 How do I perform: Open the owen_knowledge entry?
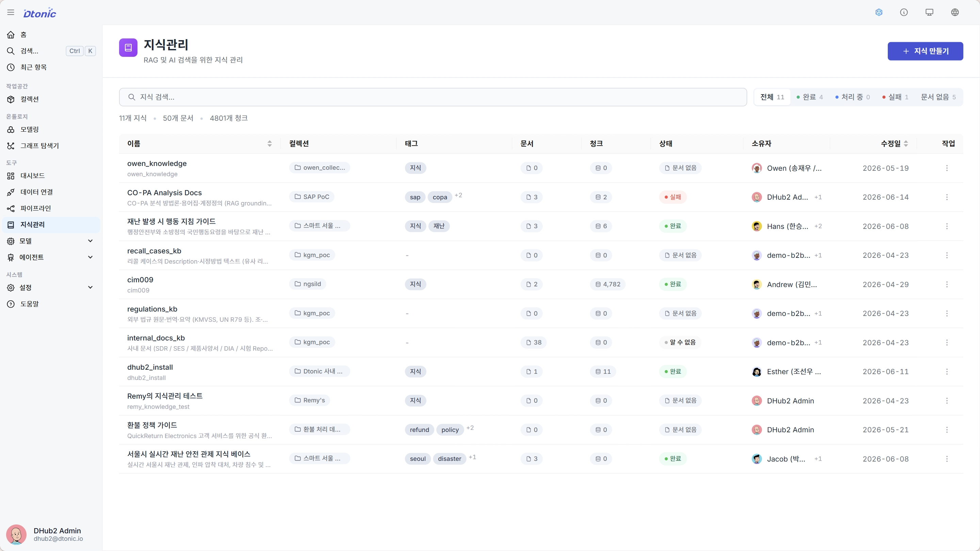pyautogui.click(x=157, y=164)
